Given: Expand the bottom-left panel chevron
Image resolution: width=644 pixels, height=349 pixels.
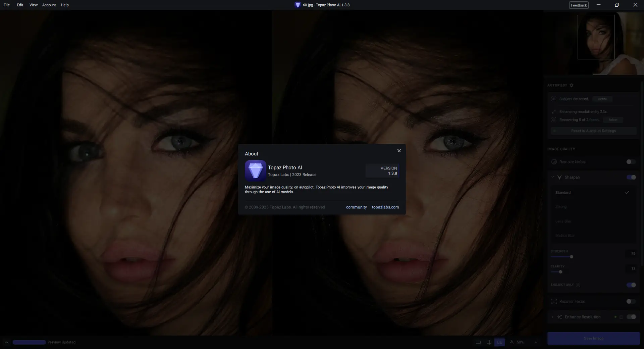Looking at the screenshot, I should tap(6, 342).
